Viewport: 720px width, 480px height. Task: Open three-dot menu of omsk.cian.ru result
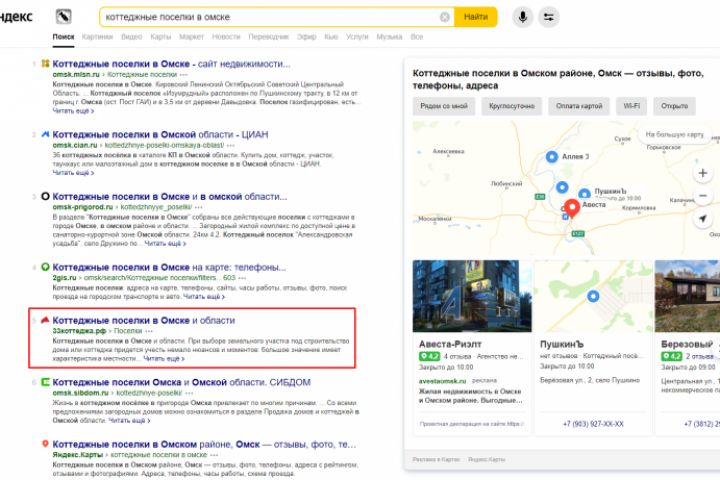(x=231, y=145)
